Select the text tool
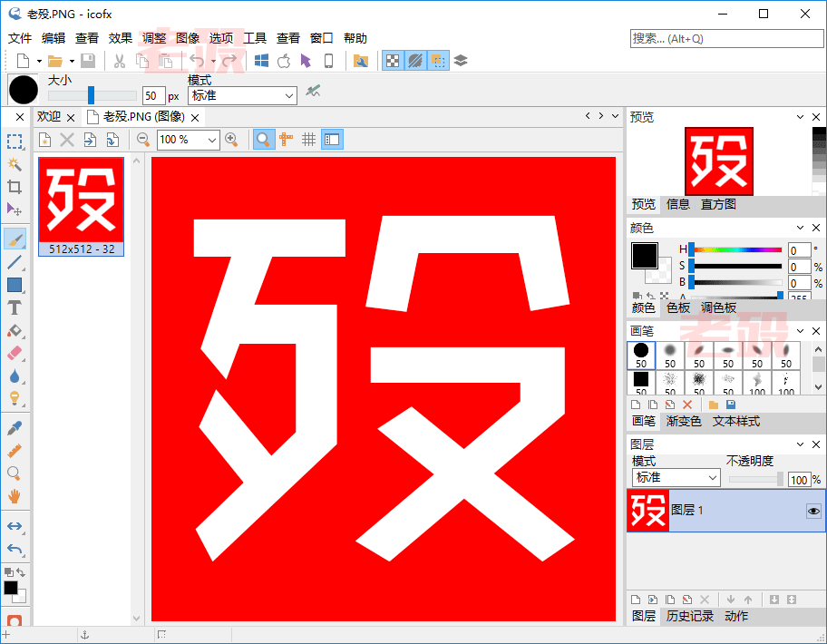Screen dimensions: 827x644 click(15, 307)
